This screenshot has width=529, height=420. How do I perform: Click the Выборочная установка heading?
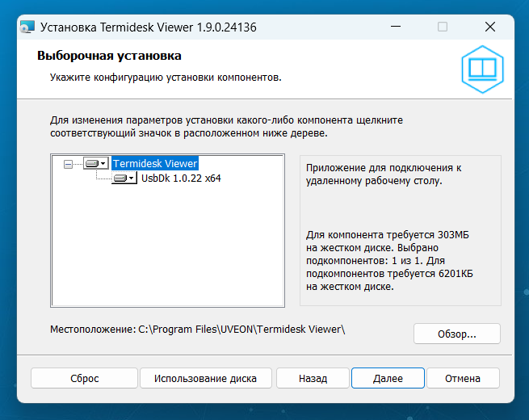(x=109, y=56)
